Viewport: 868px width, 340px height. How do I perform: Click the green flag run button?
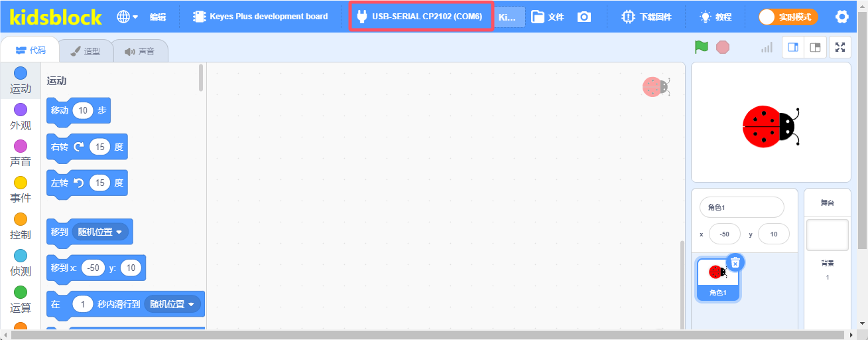(702, 47)
